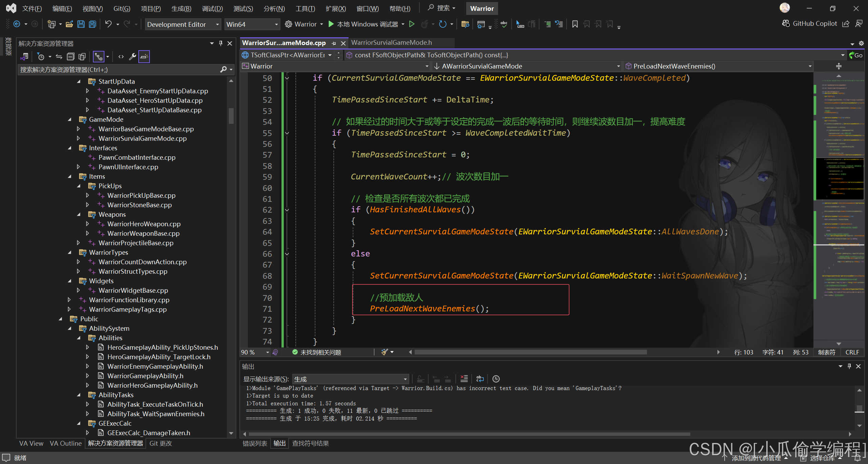This screenshot has width=868, height=464.
Task: Toggle Sync with Active Document button
Action: (x=59, y=57)
